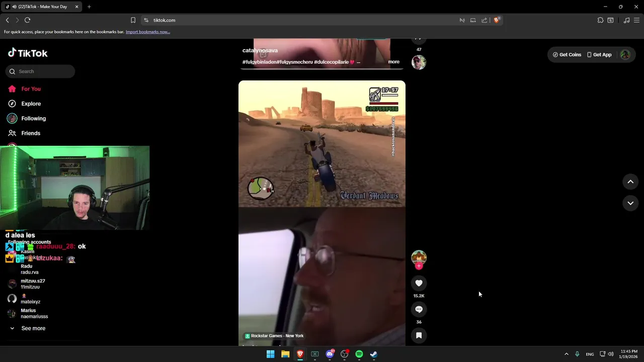Show hidden system tray icons chevron
The width and height of the screenshot is (644, 362).
[x=566, y=354]
